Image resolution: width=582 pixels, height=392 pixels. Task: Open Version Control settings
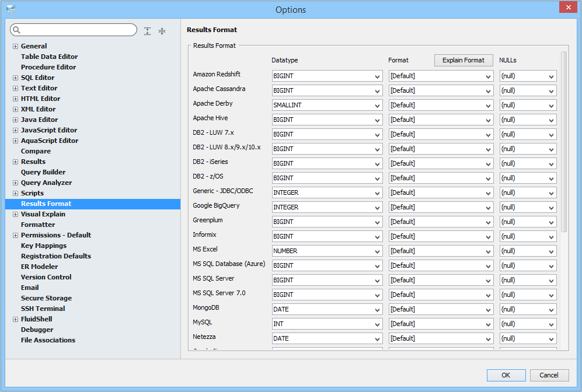pos(46,277)
